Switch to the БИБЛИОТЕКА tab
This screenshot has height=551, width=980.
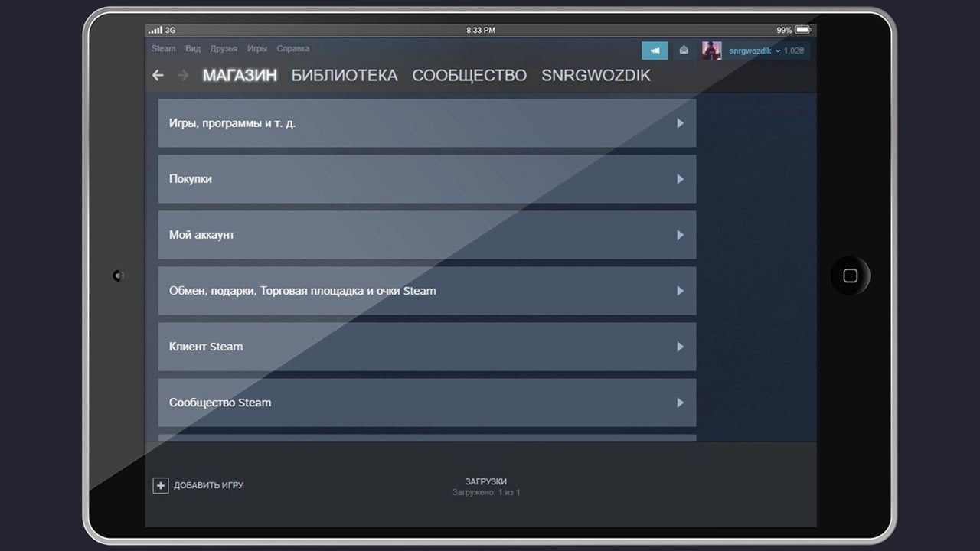(x=345, y=75)
